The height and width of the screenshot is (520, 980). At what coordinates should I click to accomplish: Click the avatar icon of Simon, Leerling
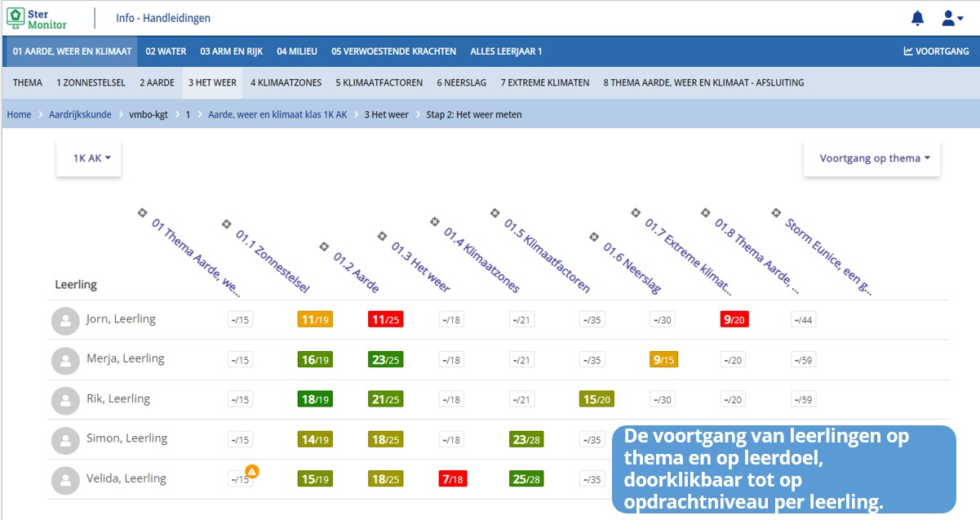pyautogui.click(x=65, y=439)
